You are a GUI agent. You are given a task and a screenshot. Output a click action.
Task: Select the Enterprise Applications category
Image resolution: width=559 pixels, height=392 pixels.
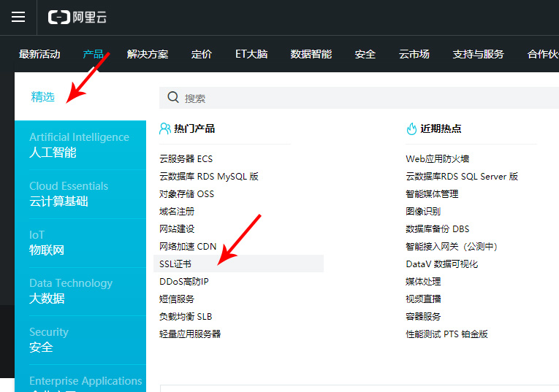coord(80,379)
